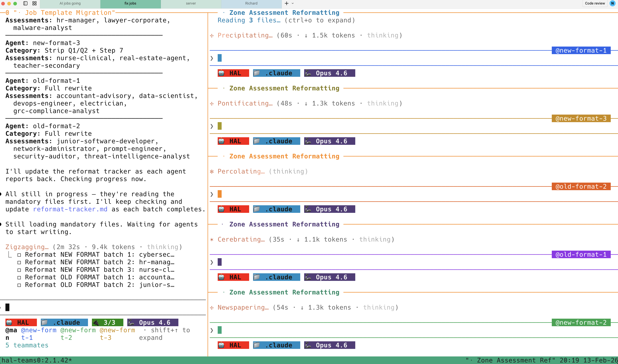Click .claude folder icon under @new-format-2
Viewport: 618px width, 364px height.
[x=257, y=345]
